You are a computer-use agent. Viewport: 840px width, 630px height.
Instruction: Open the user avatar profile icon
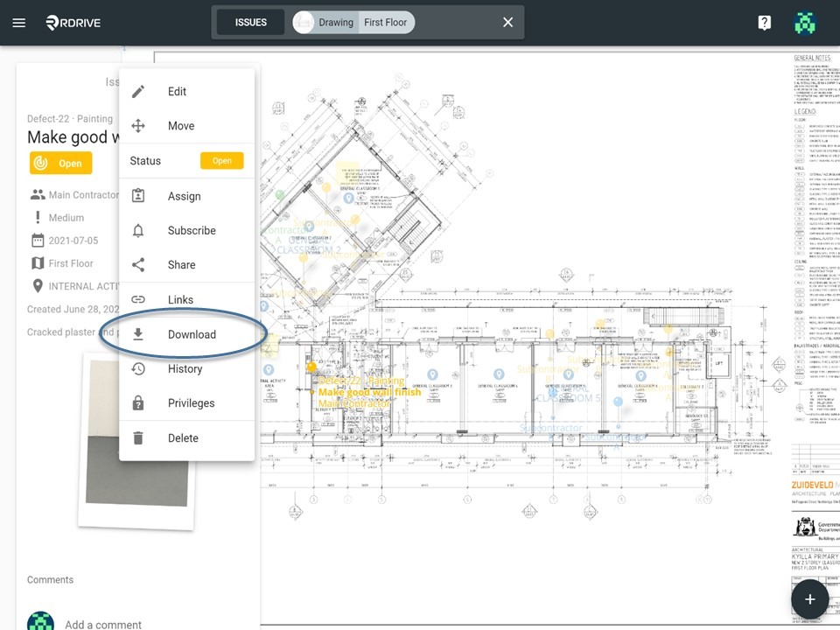(805, 23)
